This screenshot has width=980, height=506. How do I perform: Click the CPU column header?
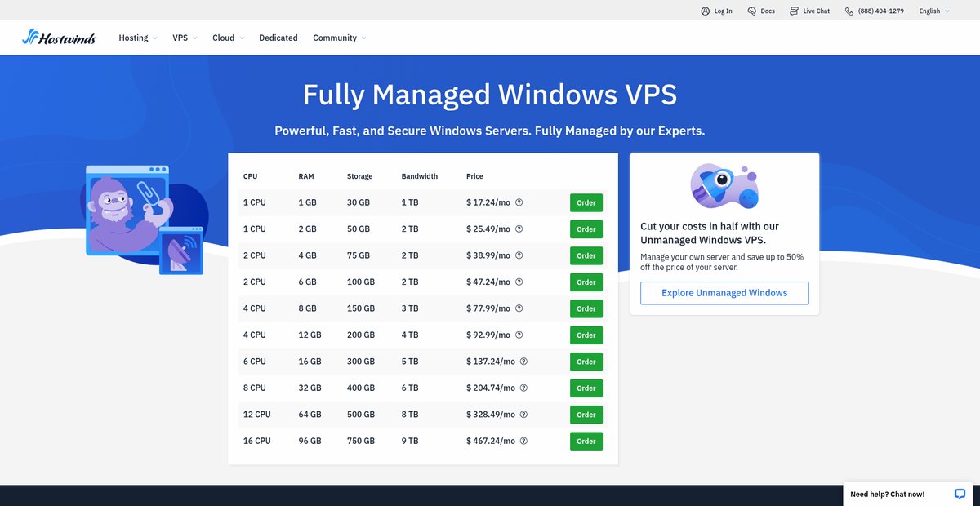point(250,176)
